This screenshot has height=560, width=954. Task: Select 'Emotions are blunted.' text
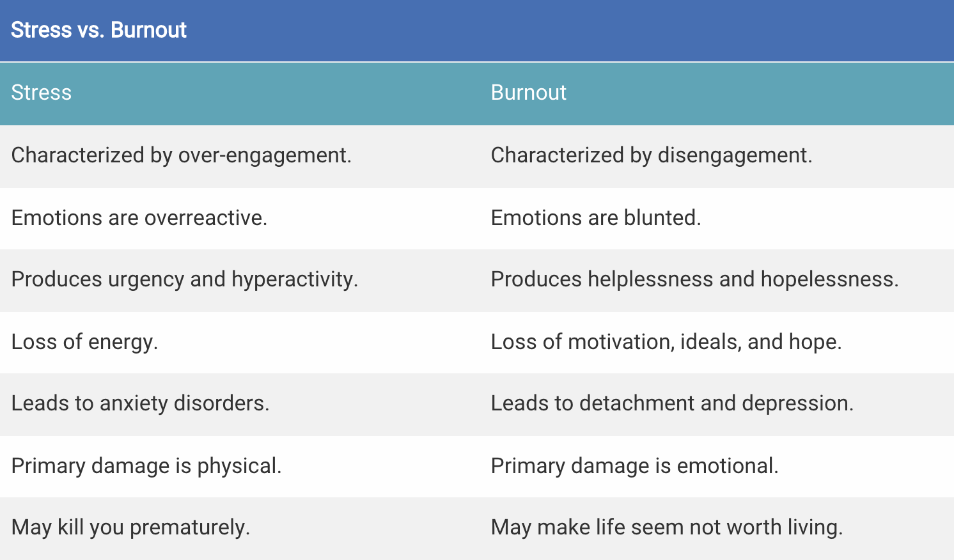pyautogui.click(x=595, y=218)
